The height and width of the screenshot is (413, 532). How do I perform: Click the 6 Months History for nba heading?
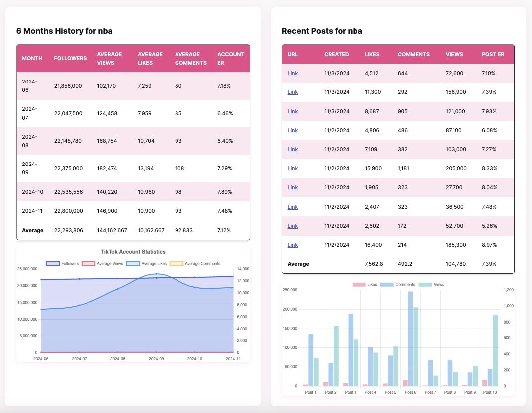[65, 31]
